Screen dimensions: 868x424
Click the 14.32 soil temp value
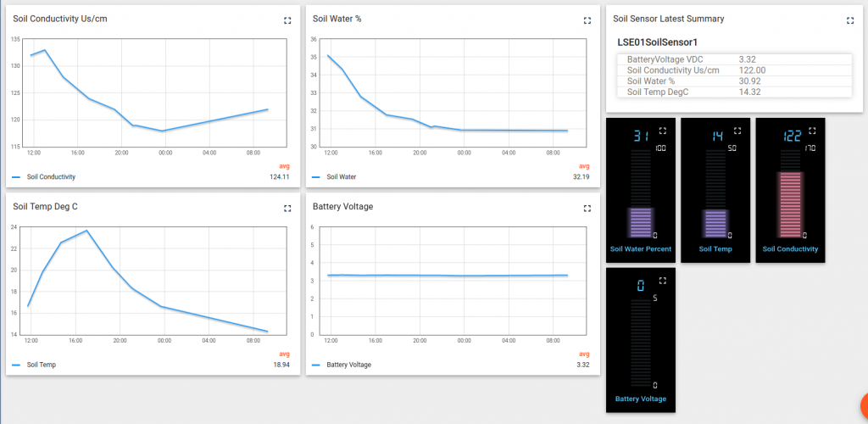tap(749, 92)
